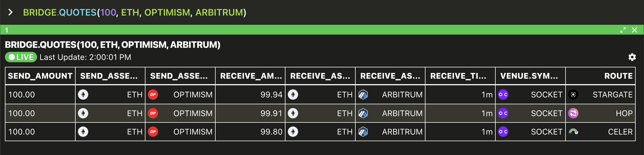Image resolution: width=644 pixels, height=155 pixels.
Task: Click the VENUE.SYM... column header
Action: 530,76
